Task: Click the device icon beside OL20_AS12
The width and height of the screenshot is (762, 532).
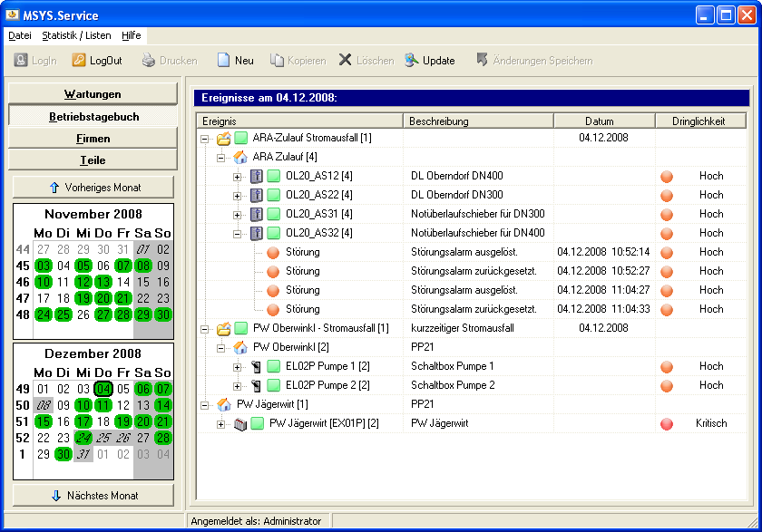Action: pyautogui.click(x=257, y=176)
